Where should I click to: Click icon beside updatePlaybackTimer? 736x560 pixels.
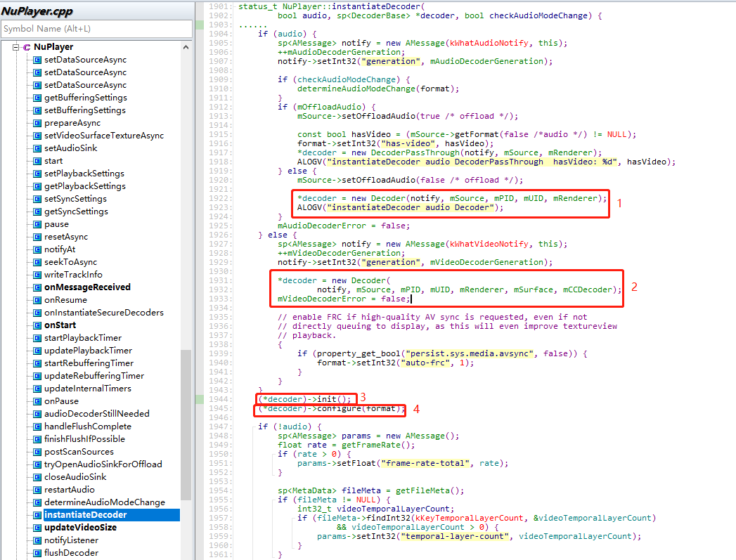pos(37,351)
